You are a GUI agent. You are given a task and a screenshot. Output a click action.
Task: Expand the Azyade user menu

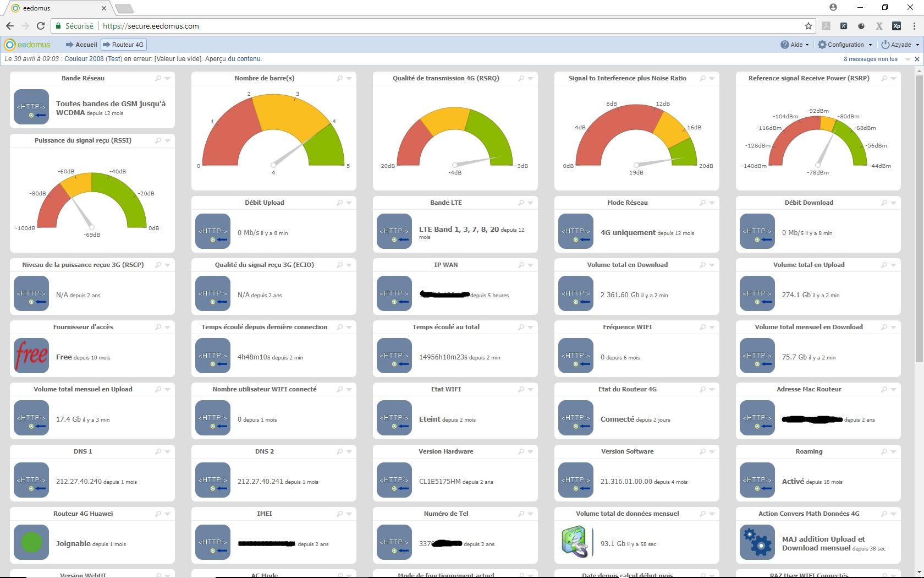click(x=900, y=45)
